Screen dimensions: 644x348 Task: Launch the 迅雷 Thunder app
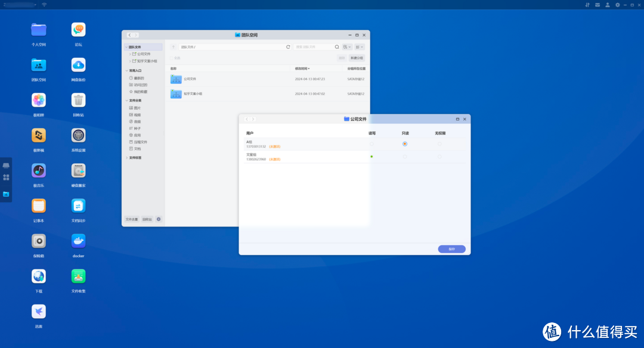(x=39, y=312)
